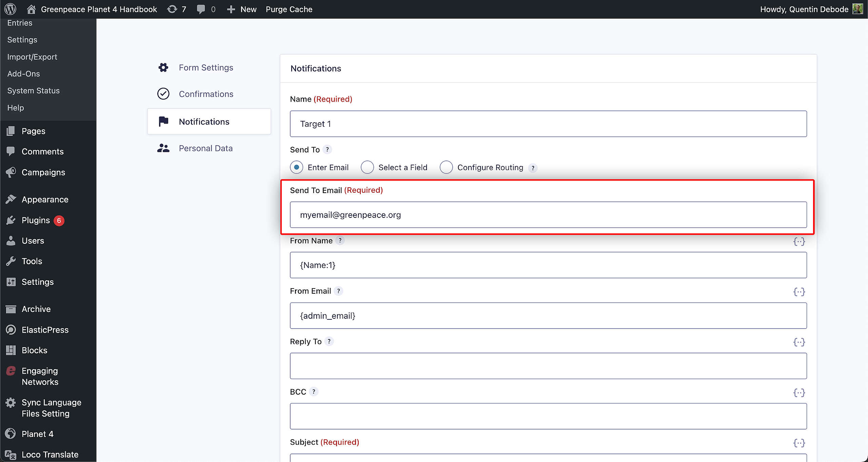Click the Notifications flag icon
The image size is (868, 462).
(x=163, y=121)
